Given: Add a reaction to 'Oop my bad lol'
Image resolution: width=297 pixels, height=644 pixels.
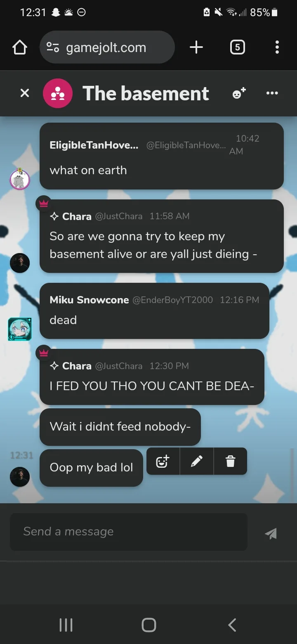Looking at the screenshot, I should click(x=163, y=461).
